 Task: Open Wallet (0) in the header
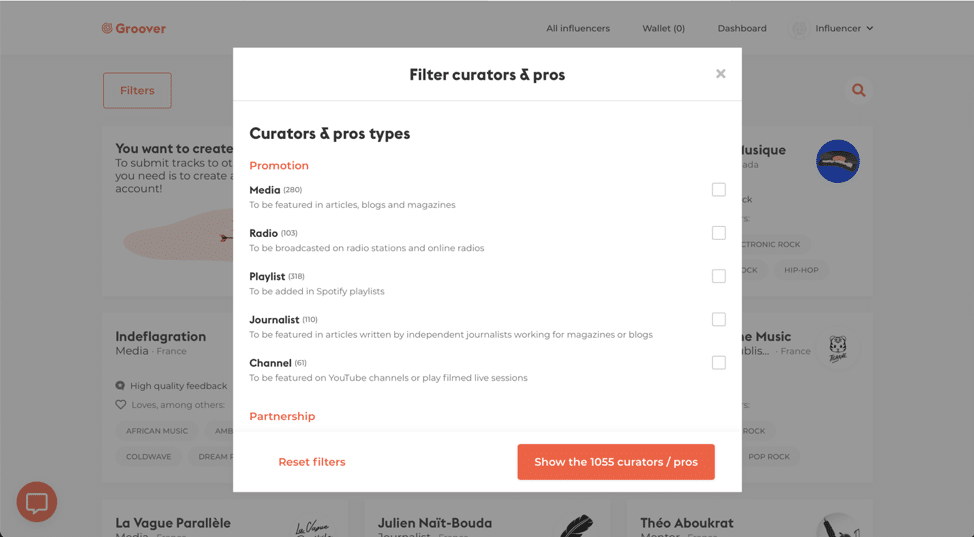(663, 29)
